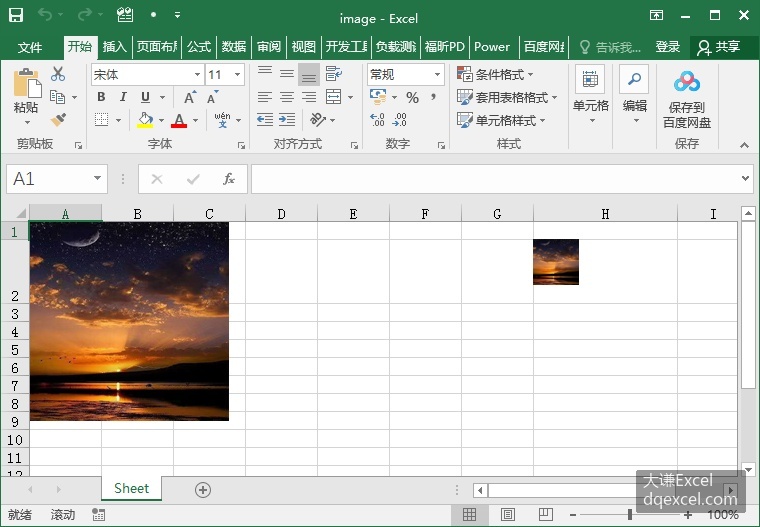Open wén phonetic guide tool

(x=222, y=119)
